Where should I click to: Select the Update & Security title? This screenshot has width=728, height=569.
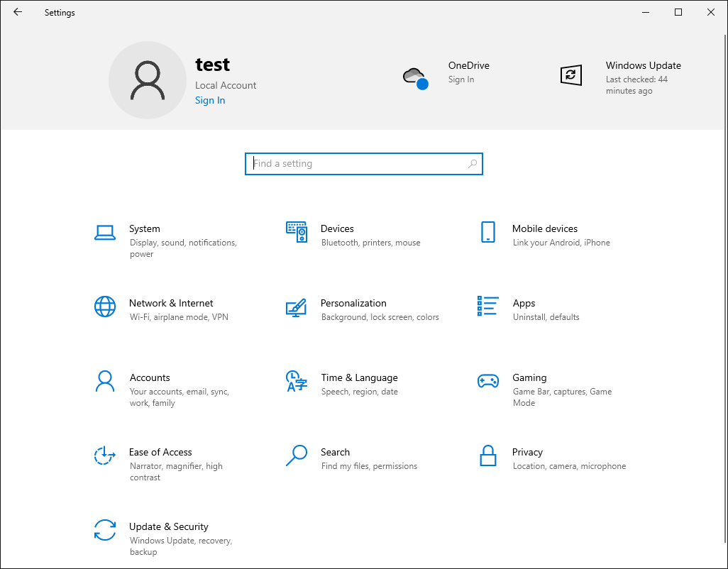coord(169,526)
